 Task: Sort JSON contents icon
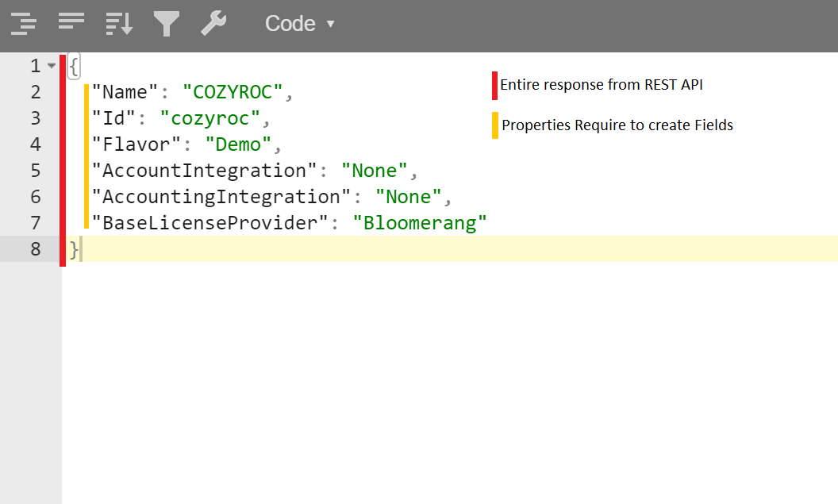119,24
